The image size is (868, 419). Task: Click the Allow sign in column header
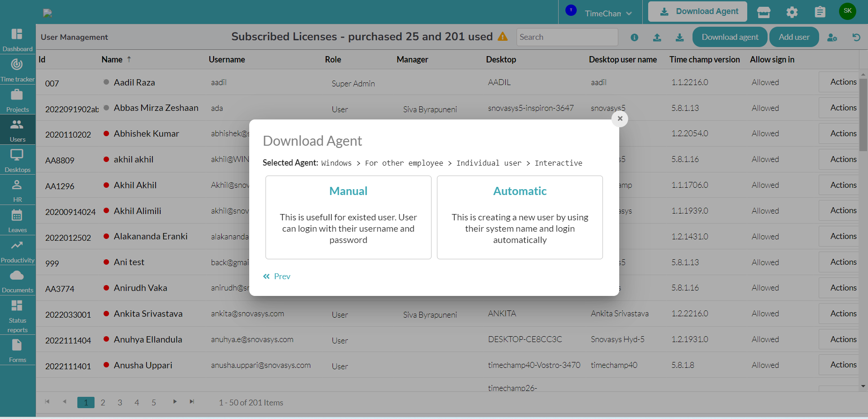772,59
